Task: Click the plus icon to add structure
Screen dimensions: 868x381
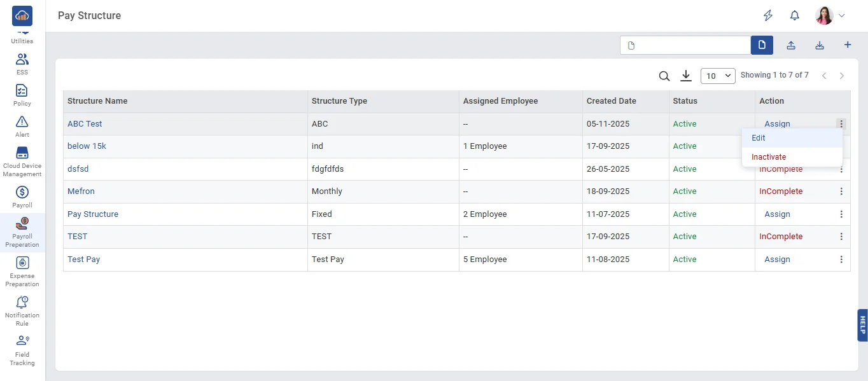Action: [x=847, y=45]
